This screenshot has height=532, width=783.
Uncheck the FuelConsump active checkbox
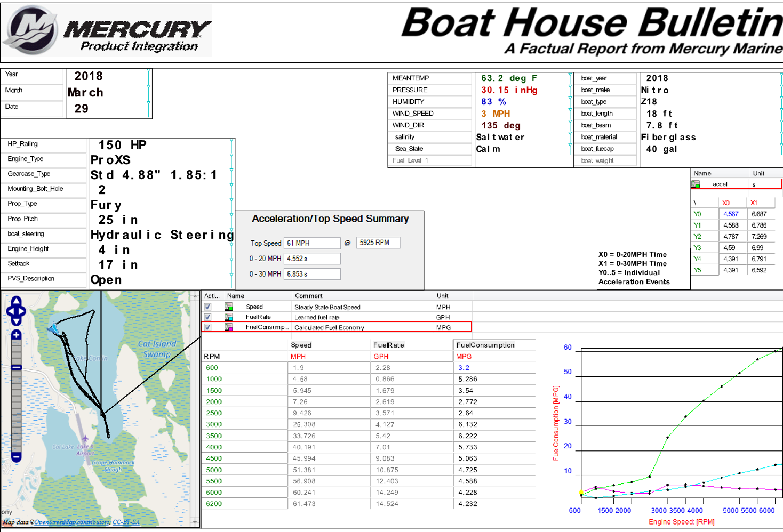[x=207, y=327]
